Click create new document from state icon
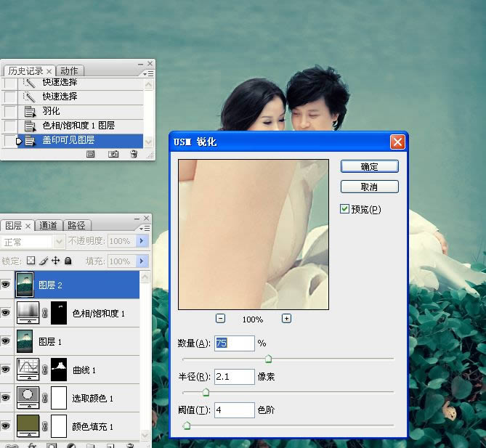 (x=91, y=154)
